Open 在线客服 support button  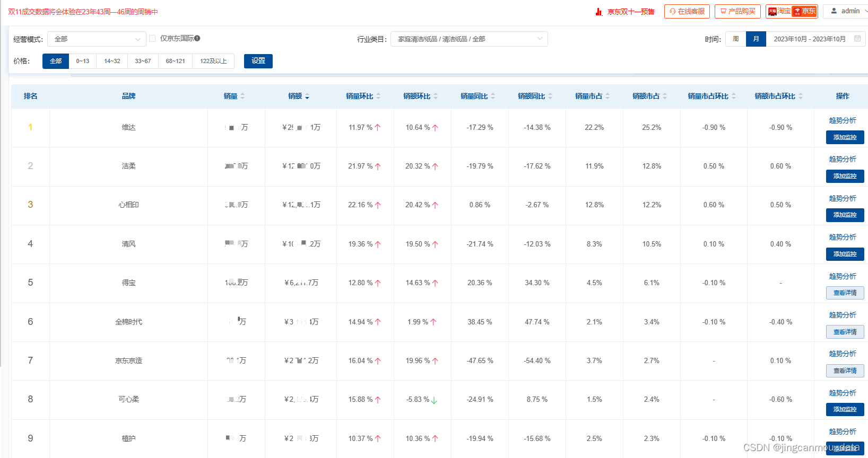click(x=687, y=11)
